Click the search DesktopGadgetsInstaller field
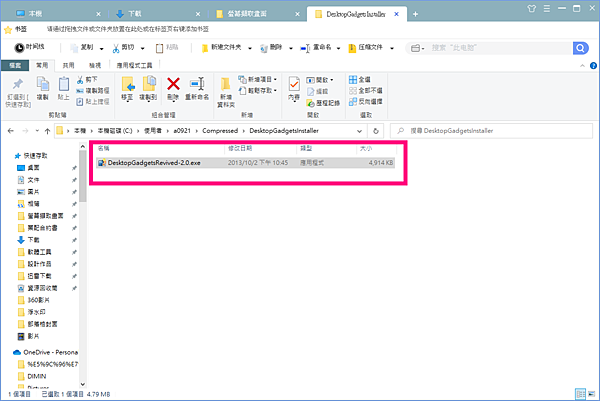This screenshot has width=600, height=401. pyautogui.click(x=491, y=131)
